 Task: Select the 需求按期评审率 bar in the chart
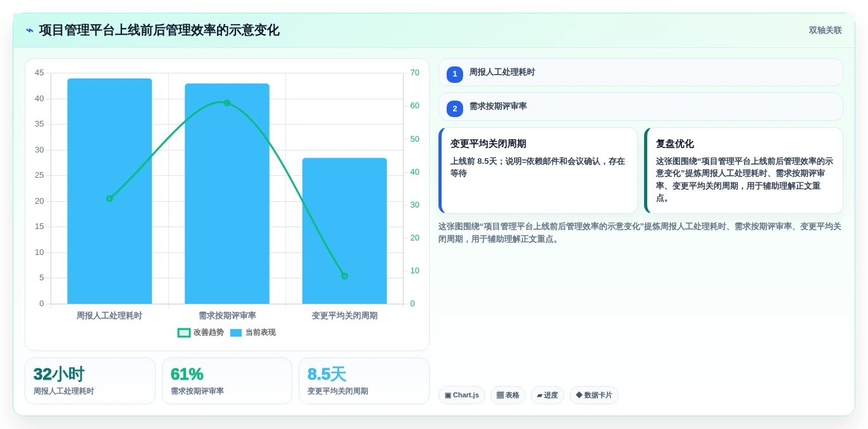227,194
